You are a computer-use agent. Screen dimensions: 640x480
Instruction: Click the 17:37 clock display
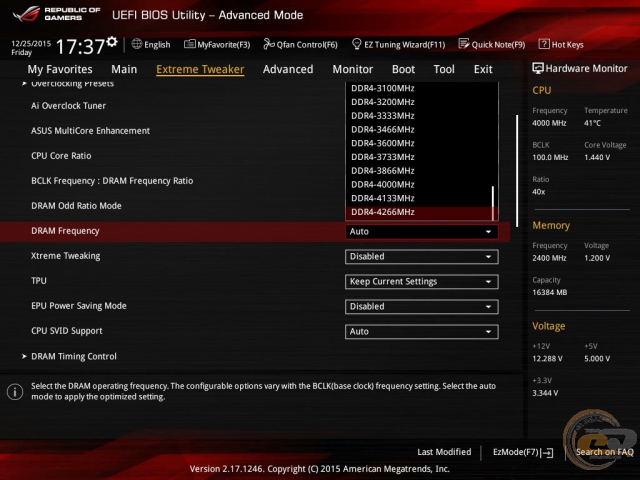pyautogui.click(x=80, y=46)
